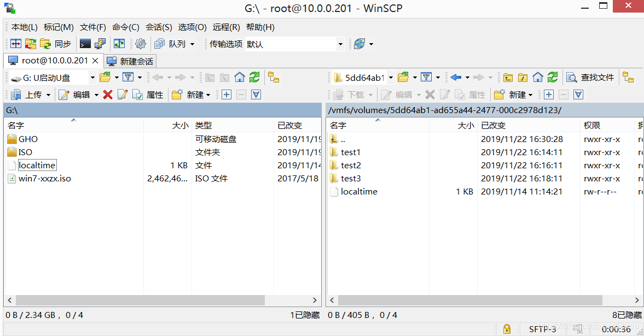Viewport: 644px width, 336px height.
Task: Toggle the local directory tree icon
Action: [x=274, y=77]
